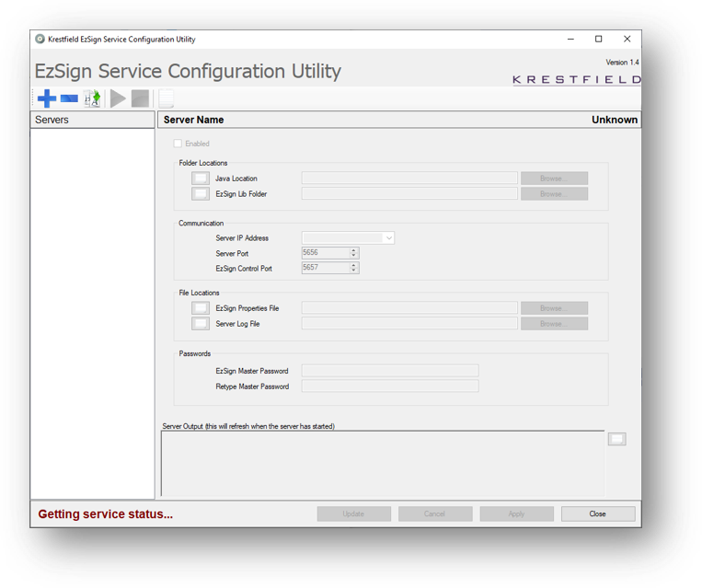Open the notepad log icon in toolbar

coord(167,98)
